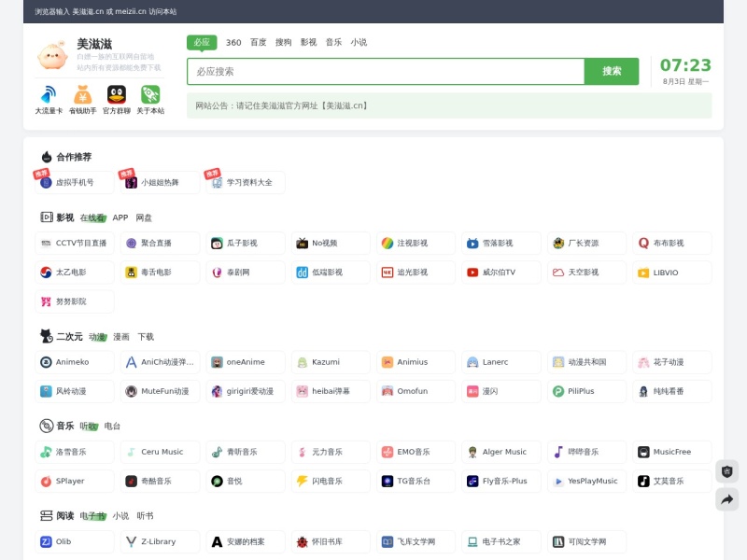Click the 厂长资源 icon
This screenshot has height=560, width=747.
point(558,244)
